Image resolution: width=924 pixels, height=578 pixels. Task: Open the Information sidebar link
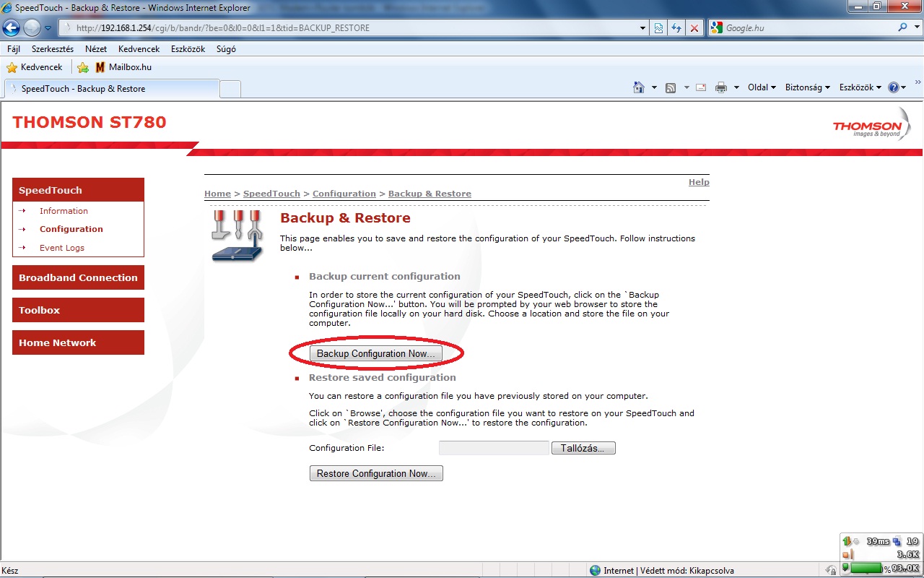64,211
